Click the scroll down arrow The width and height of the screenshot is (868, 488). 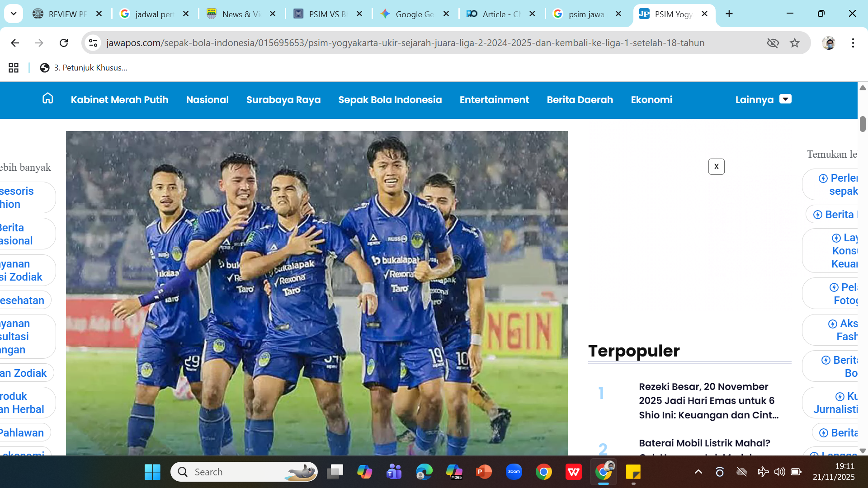click(x=863, y=450)
